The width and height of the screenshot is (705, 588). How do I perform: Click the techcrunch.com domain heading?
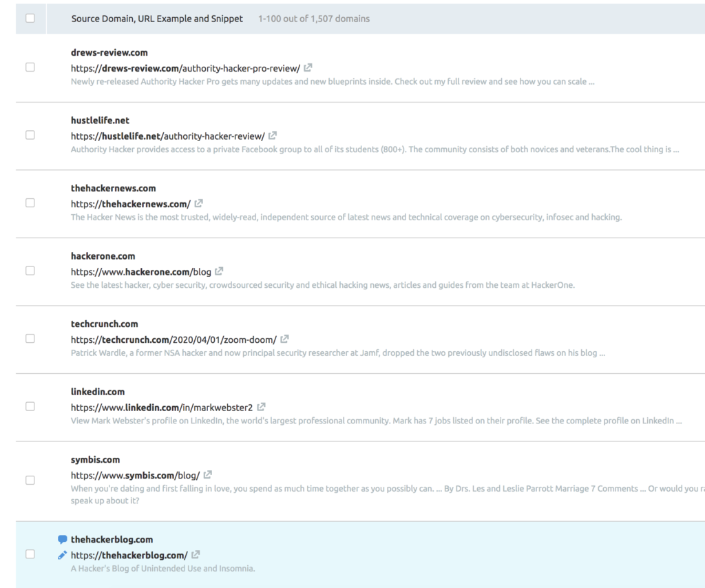105,324
